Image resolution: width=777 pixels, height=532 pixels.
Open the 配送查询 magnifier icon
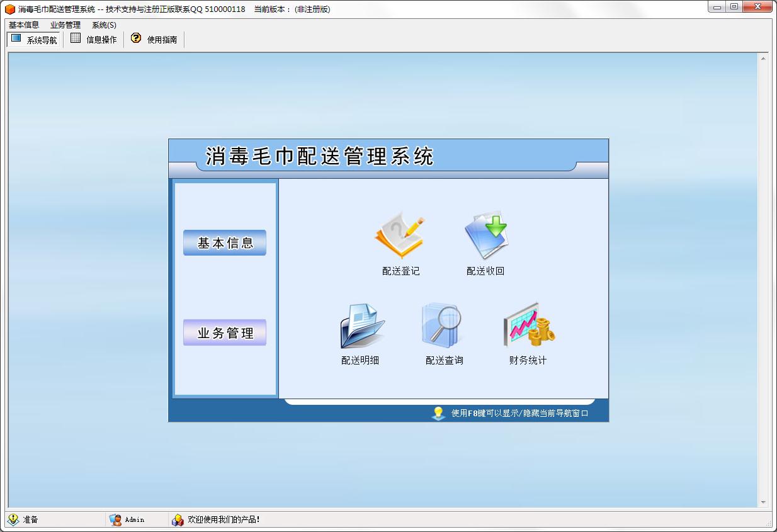tap(443, 325)
